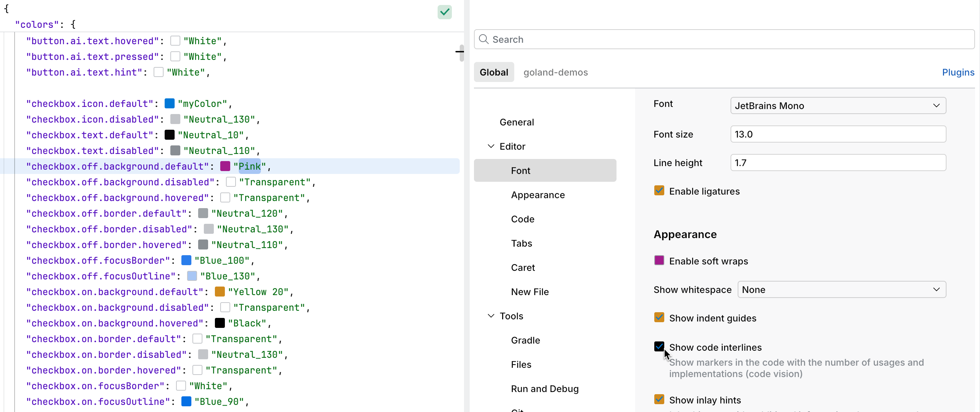
Task: Click the search magnifier icon
Action: pyautogui.click(x=484, y=39)
